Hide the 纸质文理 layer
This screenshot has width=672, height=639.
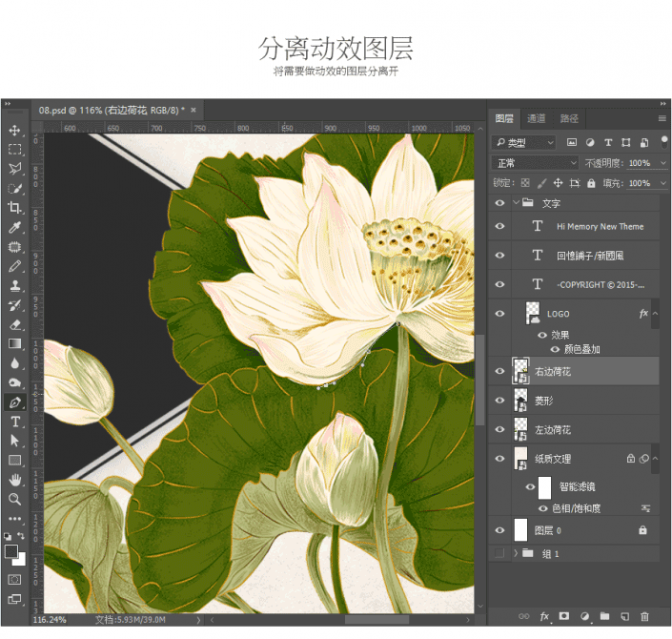point(499,459)
